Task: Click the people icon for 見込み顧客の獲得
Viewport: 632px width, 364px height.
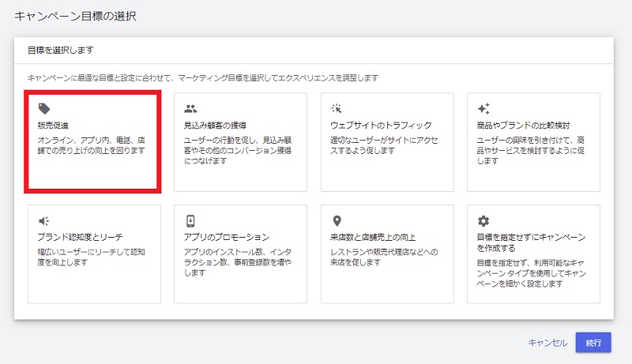Action: click(x=190, y=109)
